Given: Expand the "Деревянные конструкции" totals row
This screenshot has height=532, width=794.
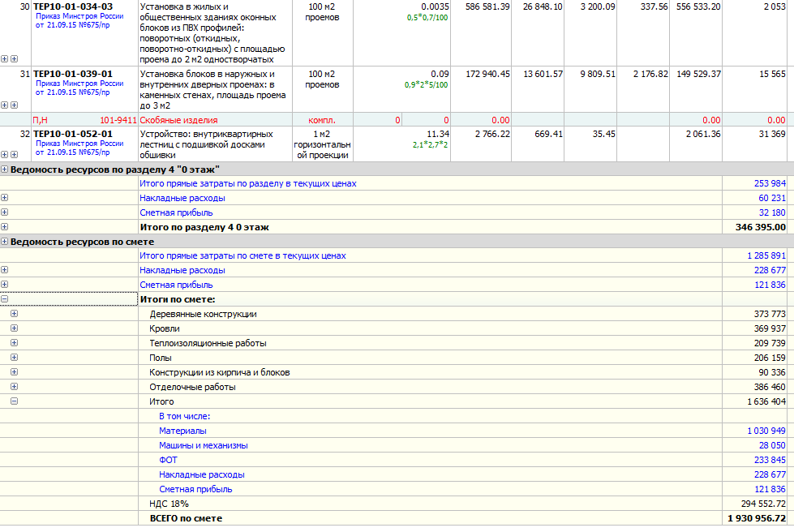Looking at the screenshot, I should click(x=14, y=314).
